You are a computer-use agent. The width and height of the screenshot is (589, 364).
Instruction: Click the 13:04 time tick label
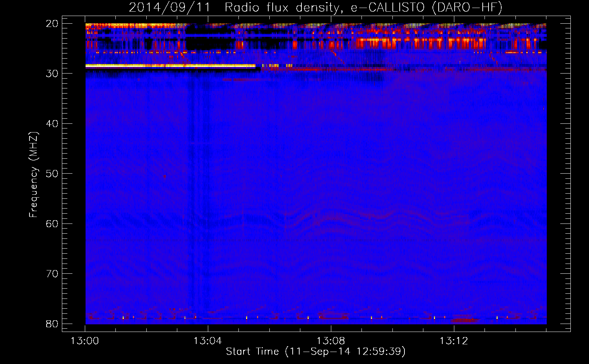207,341
